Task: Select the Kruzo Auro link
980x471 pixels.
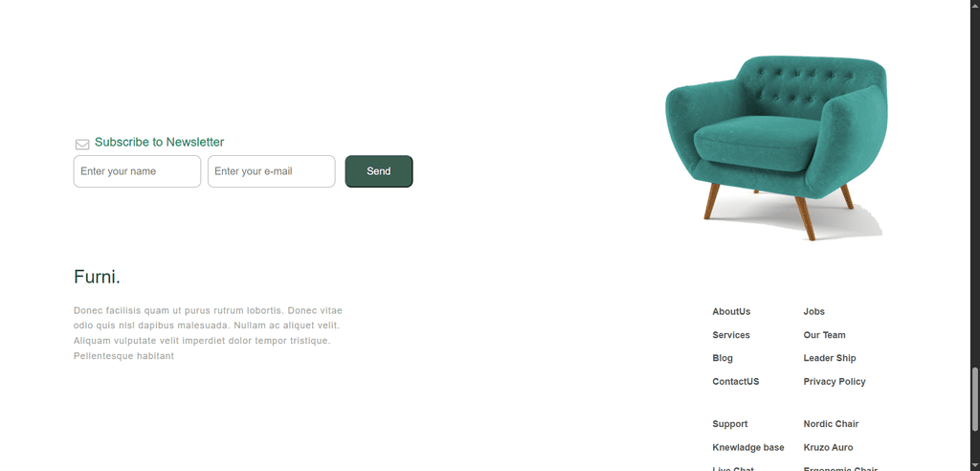Action: [x=828, y=448]
